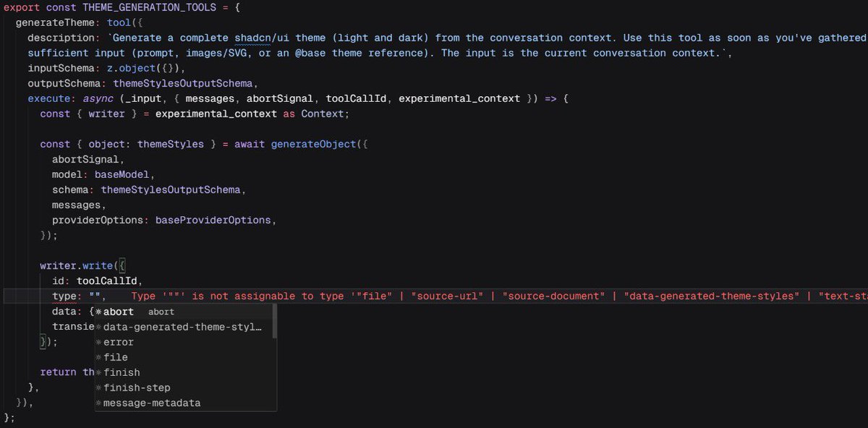Screen dimensions: 868x428
Task: Pick the 'message-metadata' suggestion
Action: click(184, 403)
